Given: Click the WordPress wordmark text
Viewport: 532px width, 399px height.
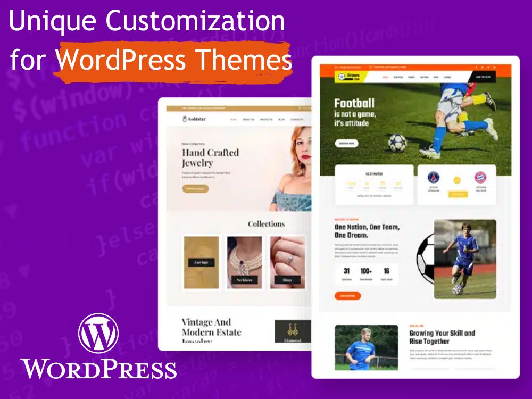Looking at the screenshot, I should tap(98, 369).
